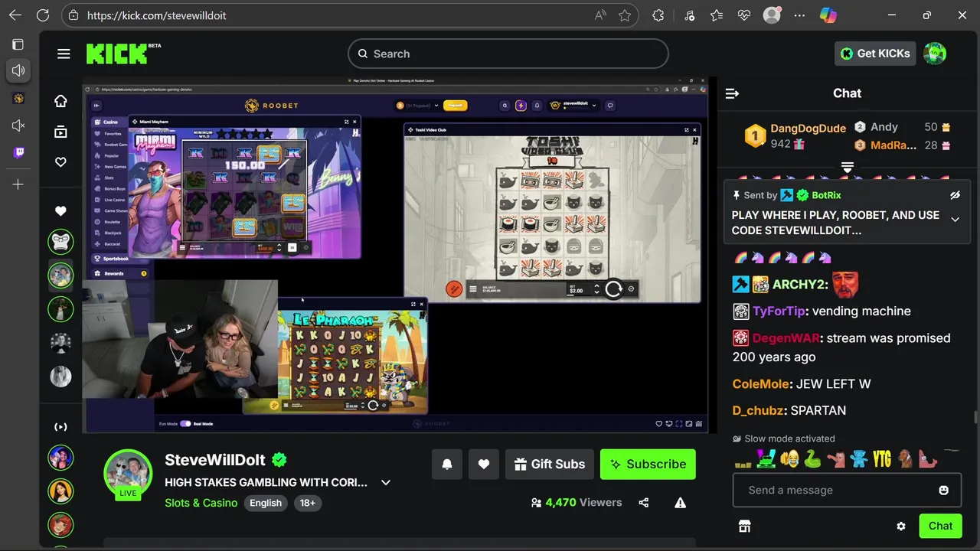Click username D_chubz in chat
980x551 pixels.
[x=758, y=411]
